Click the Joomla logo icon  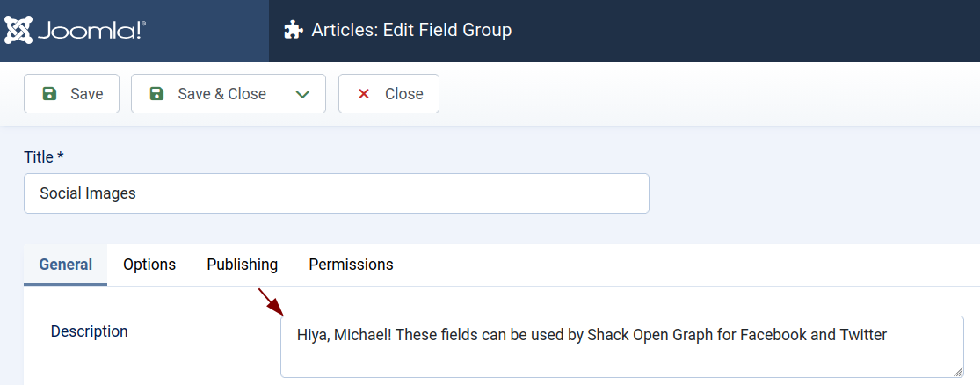click(x=18, y=30)
